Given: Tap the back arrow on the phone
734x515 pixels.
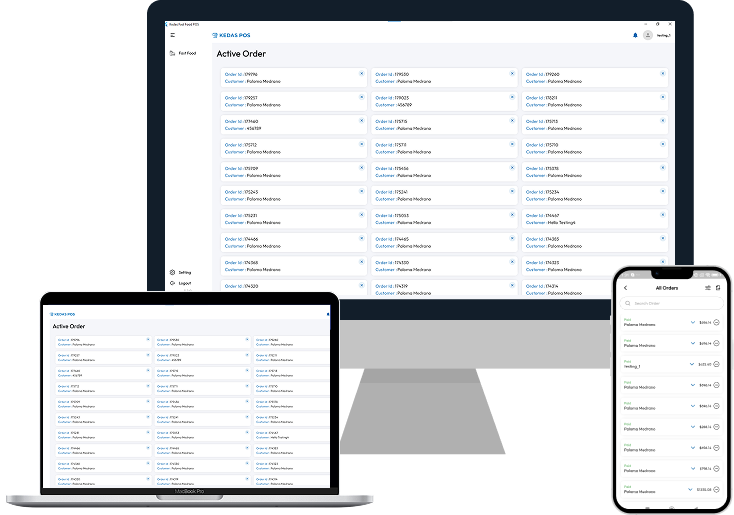Looking at the screenshot, I should [x=626, y=288].
